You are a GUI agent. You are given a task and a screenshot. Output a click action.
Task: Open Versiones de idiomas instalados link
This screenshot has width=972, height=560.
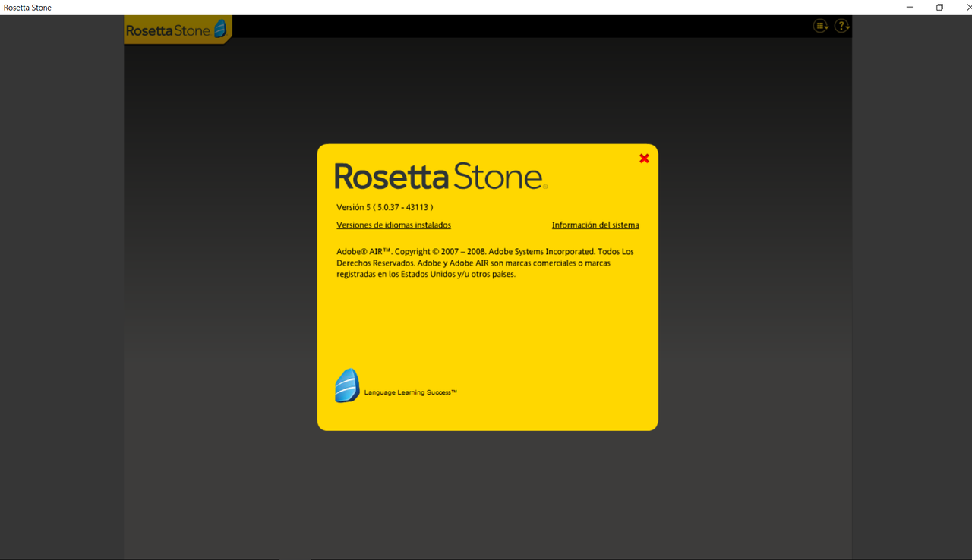[393, 225]
